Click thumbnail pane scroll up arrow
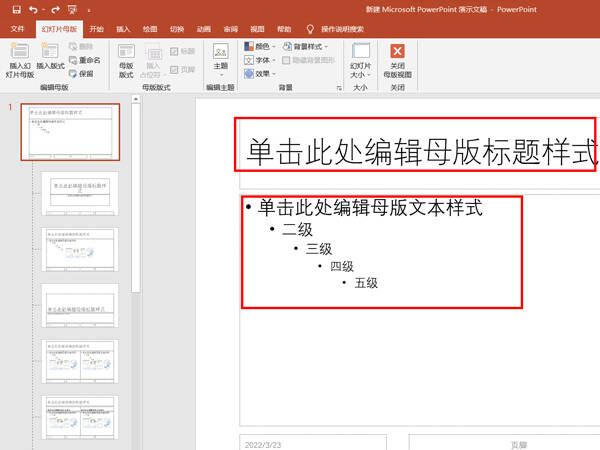This screenshot has width=600, height=450. tap(135, 99)
